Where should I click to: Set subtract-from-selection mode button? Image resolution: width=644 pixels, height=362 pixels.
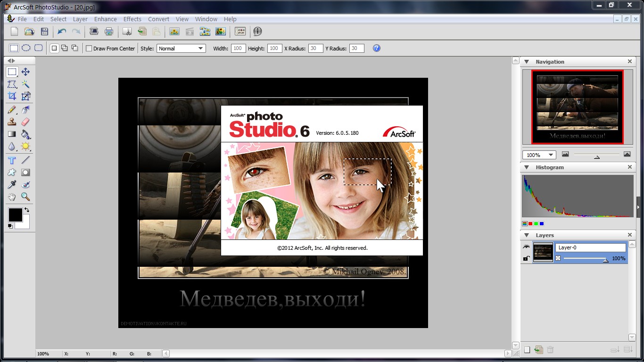[74, 48]
